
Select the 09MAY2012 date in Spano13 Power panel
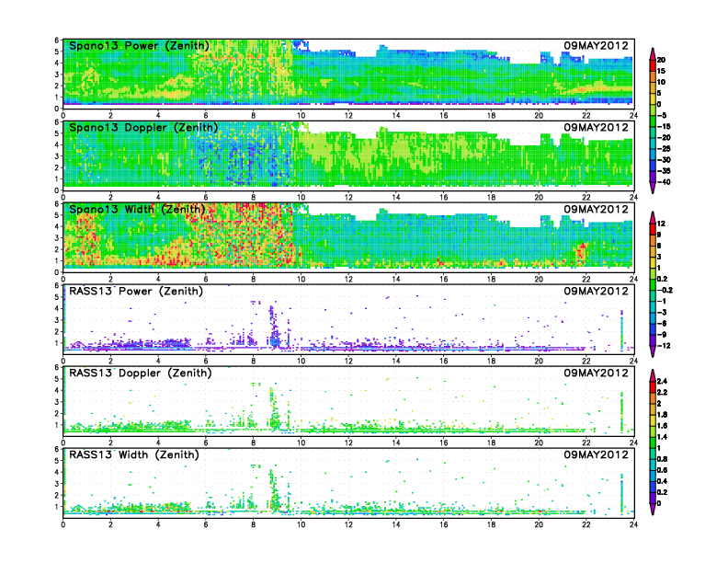[x=596, y=45]
